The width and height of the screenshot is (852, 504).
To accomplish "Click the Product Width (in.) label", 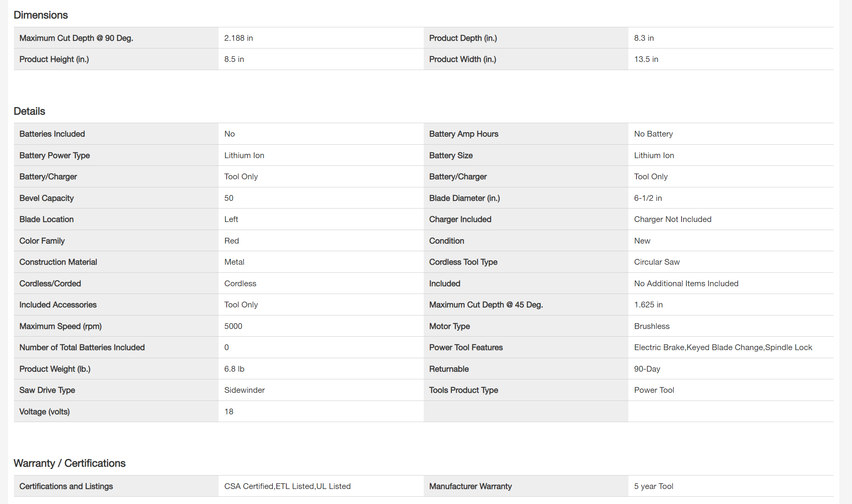I will tap(463, 59).
